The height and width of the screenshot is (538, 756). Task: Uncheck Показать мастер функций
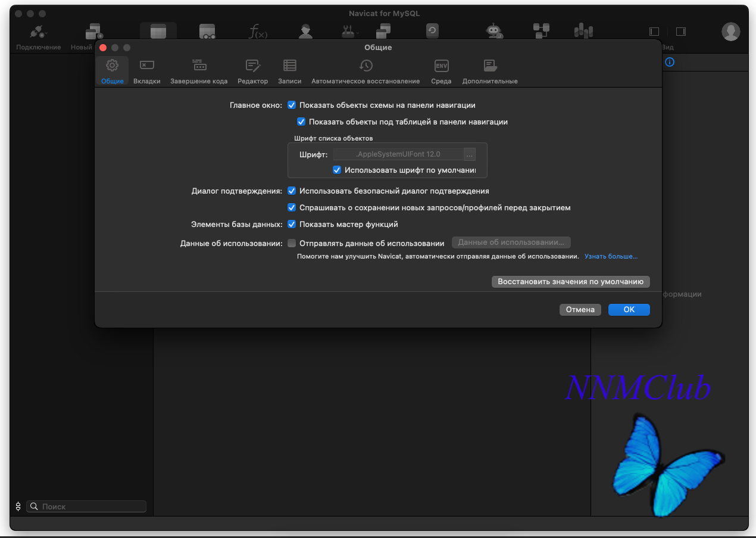(292, 225)
